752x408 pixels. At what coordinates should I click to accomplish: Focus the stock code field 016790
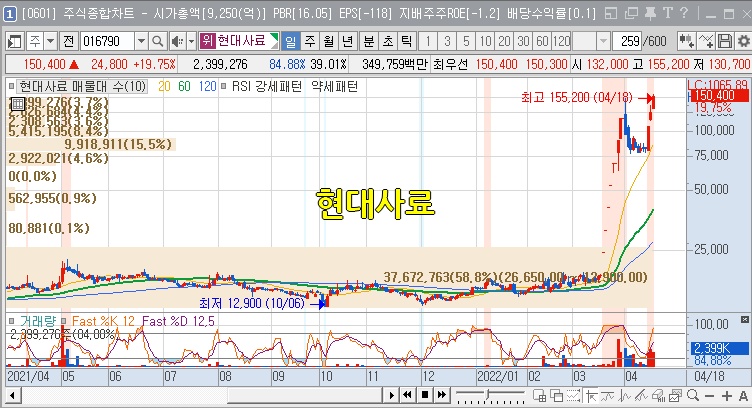click(x=107, y=41)
